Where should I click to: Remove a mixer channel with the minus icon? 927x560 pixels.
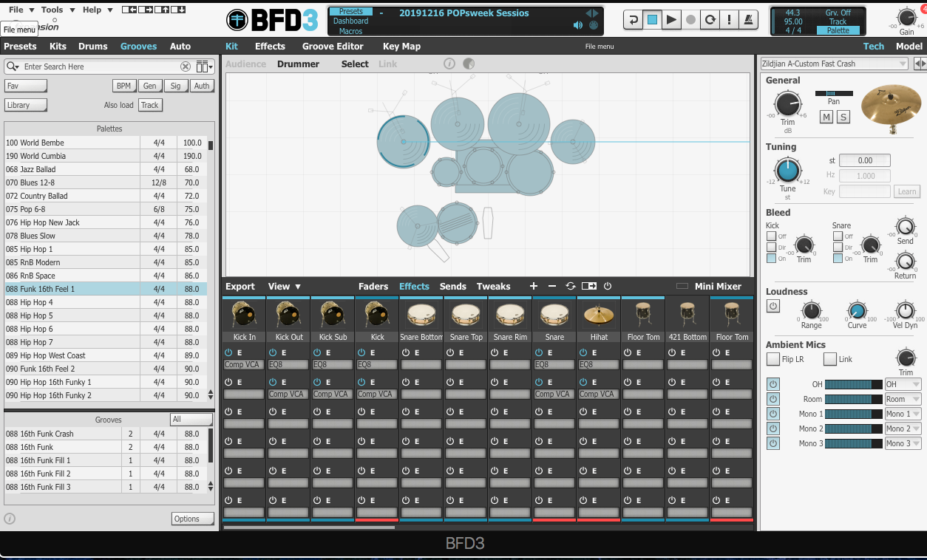[552, 286]
